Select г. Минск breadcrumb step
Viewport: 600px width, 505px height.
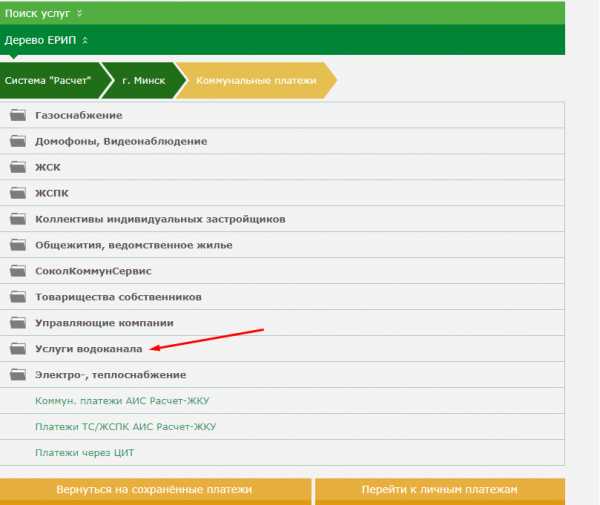pos(140,80)
